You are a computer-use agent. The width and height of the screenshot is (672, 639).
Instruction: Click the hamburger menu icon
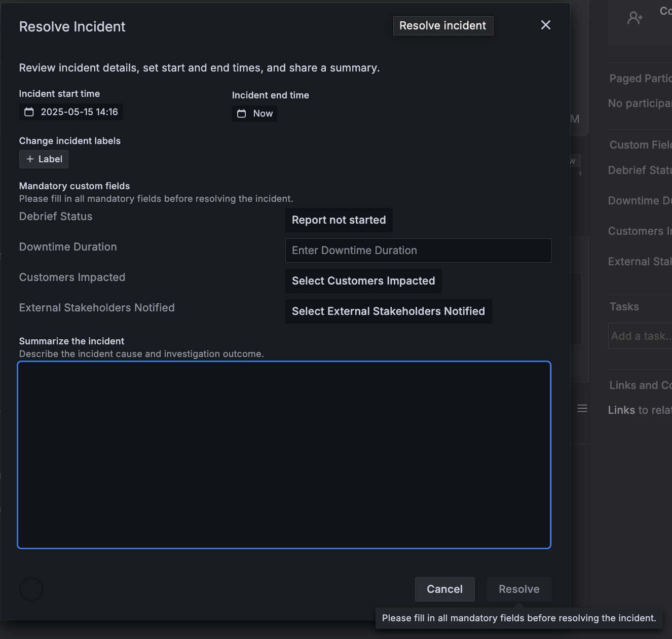582,408
